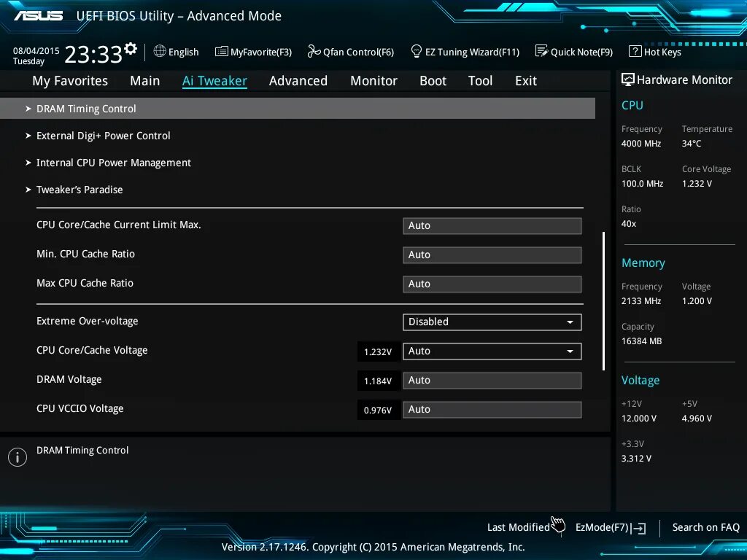Click the info circle icon

pyautogui.click(x=18, y=457)
